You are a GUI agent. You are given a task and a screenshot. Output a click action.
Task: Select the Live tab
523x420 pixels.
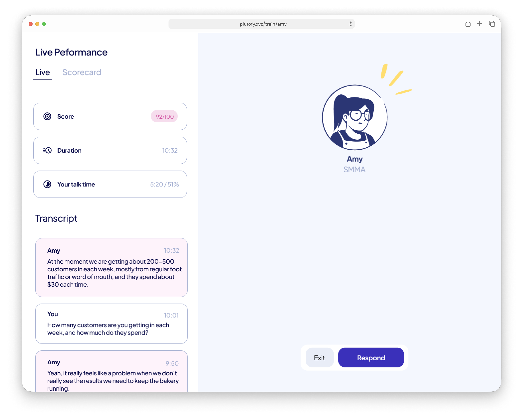click(42, 72)
